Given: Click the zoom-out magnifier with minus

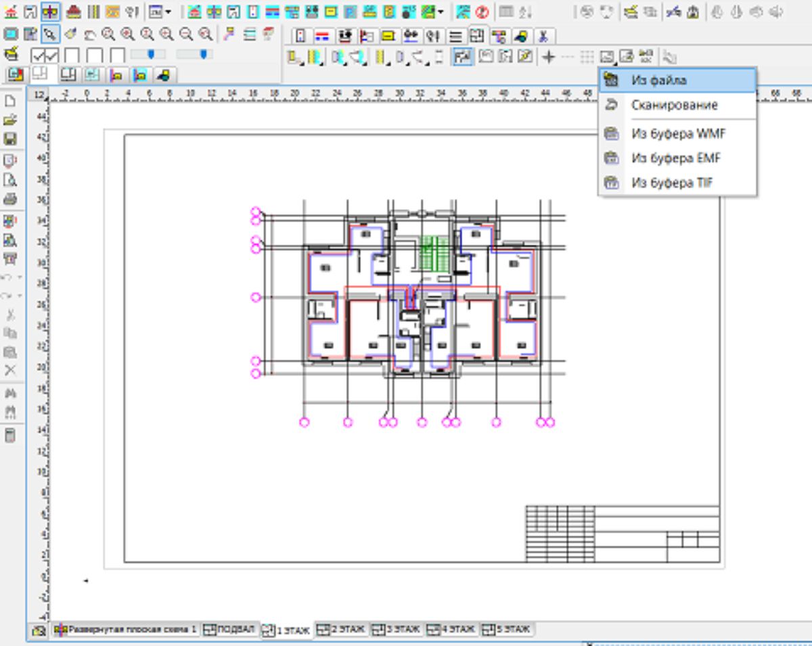Looking at the screenshot, I should (x=186, y=34).
